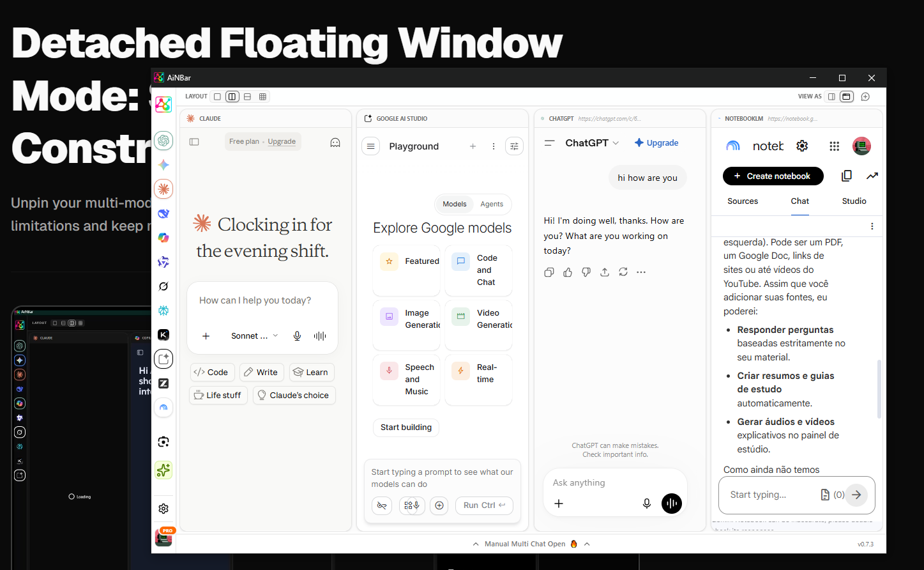
Task: Expand the chevron left of Manual Multi Chat
Action: (x=476, y=544)
